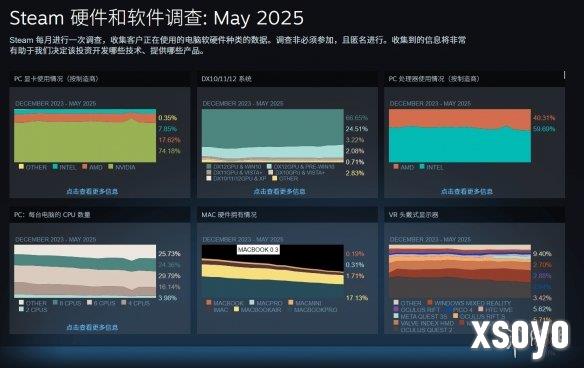Click OCULUS RIFT S legend swatch
Image resolution: width=584 pixels, height=368 pixels.
point(455,316)
